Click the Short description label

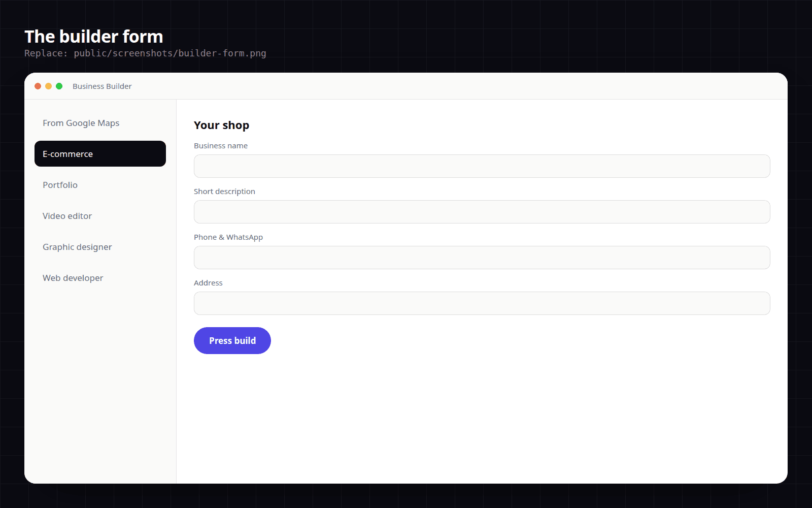click(224, 192)
